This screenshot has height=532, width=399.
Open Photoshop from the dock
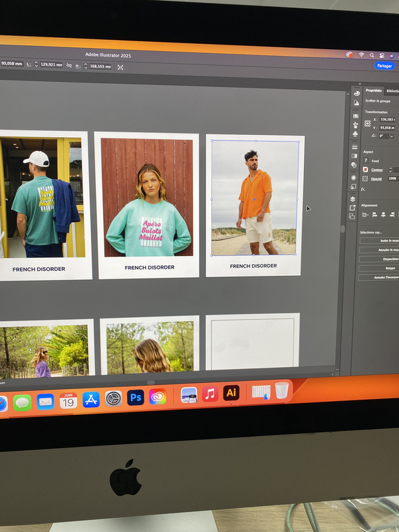click(x=136, y=398)
